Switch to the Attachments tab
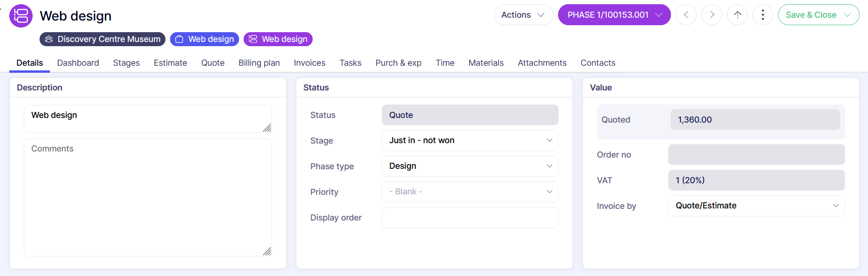Image resolution: width=868 pixels, height=276 pixels. [x=542, y=63]
